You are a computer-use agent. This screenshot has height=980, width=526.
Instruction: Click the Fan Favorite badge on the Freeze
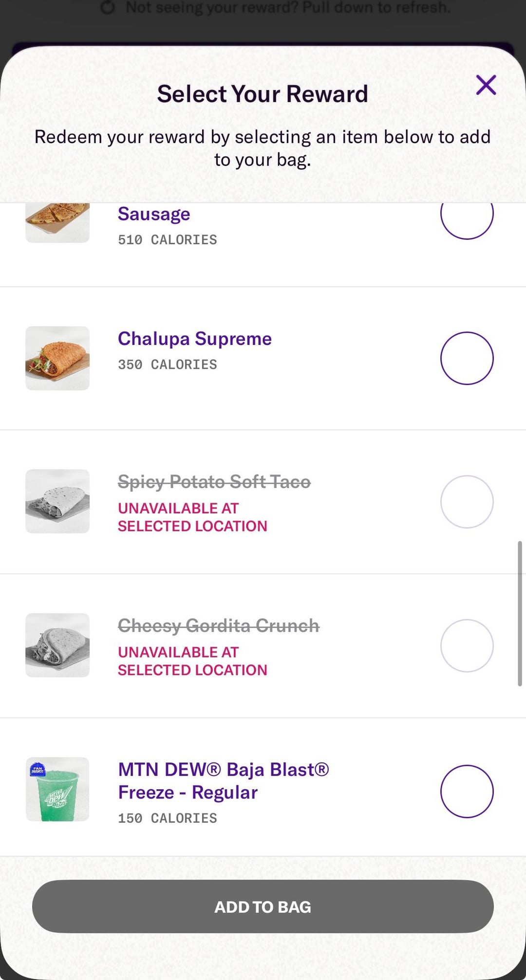tap(38, 770)
